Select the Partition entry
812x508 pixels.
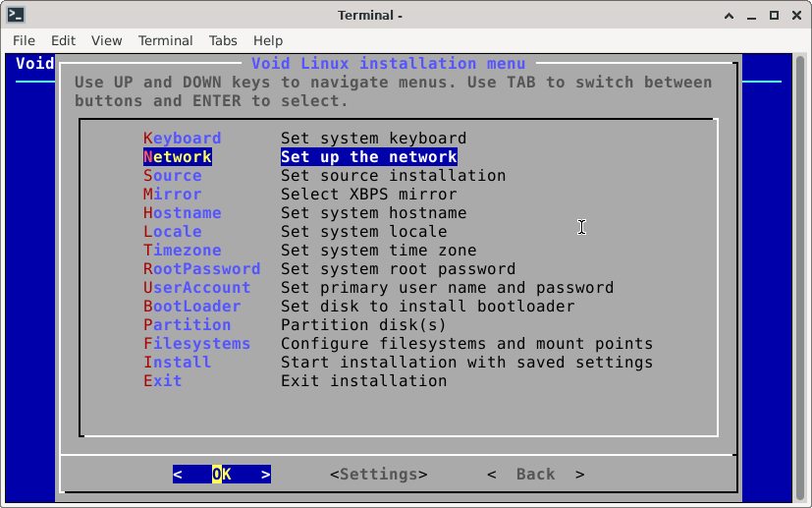(x=187, y=325)
